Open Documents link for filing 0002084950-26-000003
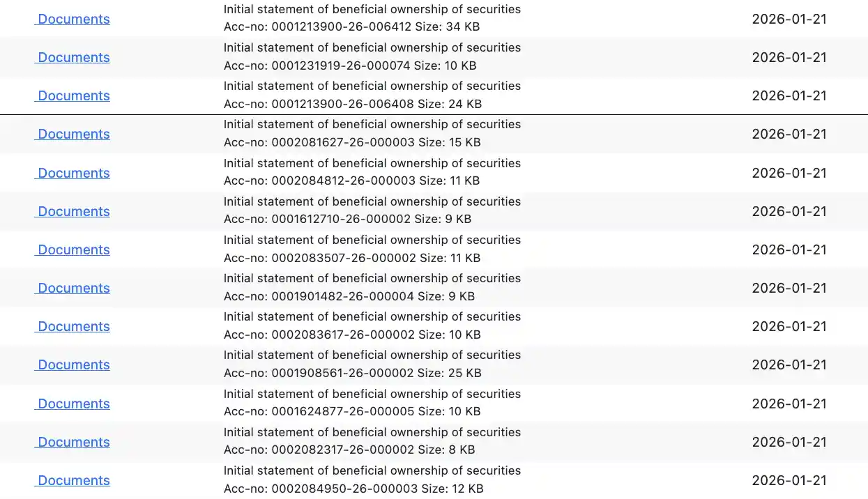 coord(73,481)
